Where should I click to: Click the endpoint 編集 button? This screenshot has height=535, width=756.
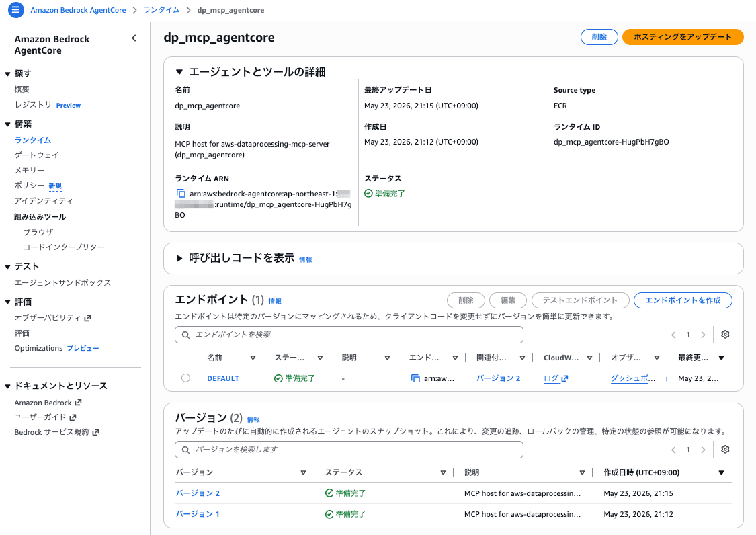(x=508, y=300)
